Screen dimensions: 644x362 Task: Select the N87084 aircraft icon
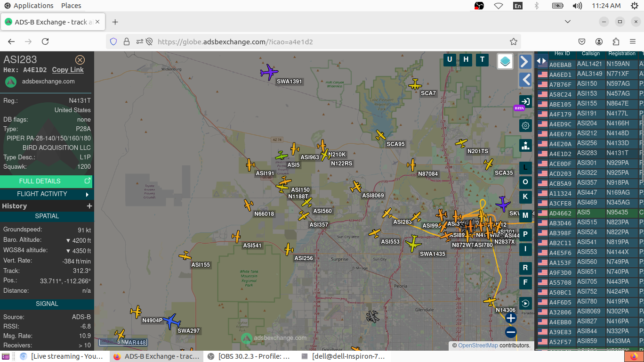tap(412, 165)
